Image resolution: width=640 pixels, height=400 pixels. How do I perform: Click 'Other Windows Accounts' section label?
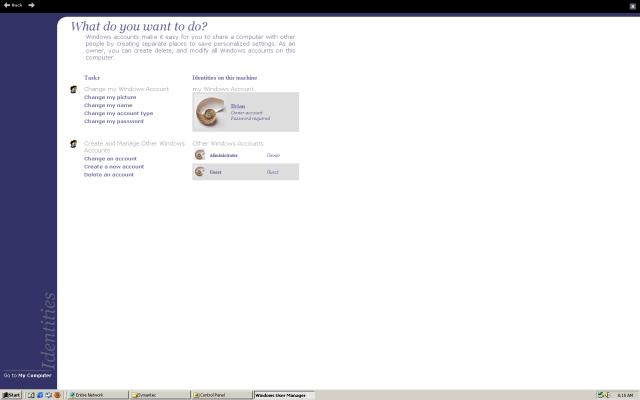pos(228,144)
